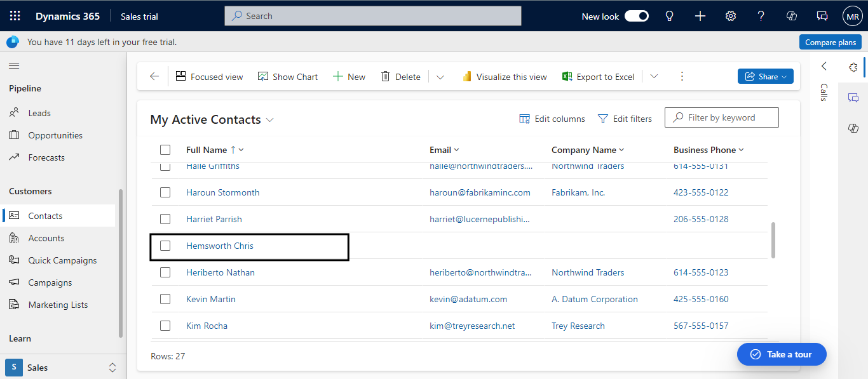Collapse the navigation hamburger menu

click(x=14, y=66)
